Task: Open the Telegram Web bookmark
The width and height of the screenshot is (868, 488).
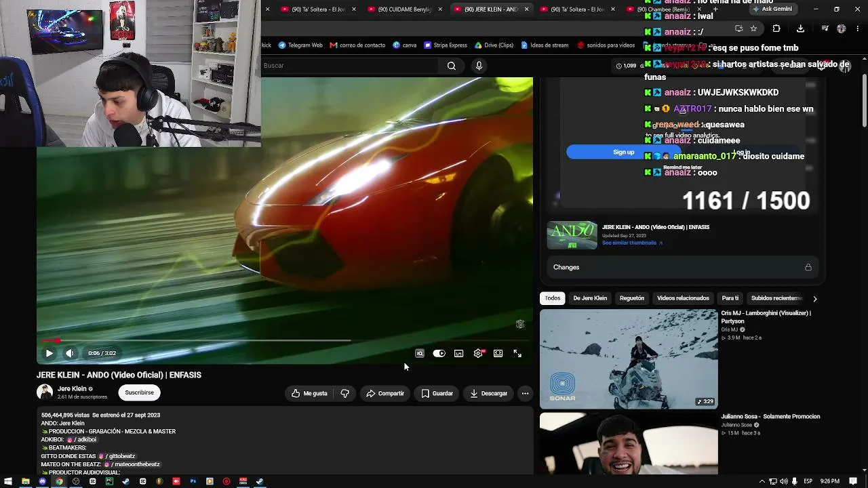Action: pyautogui.click(x=300, y=45)
